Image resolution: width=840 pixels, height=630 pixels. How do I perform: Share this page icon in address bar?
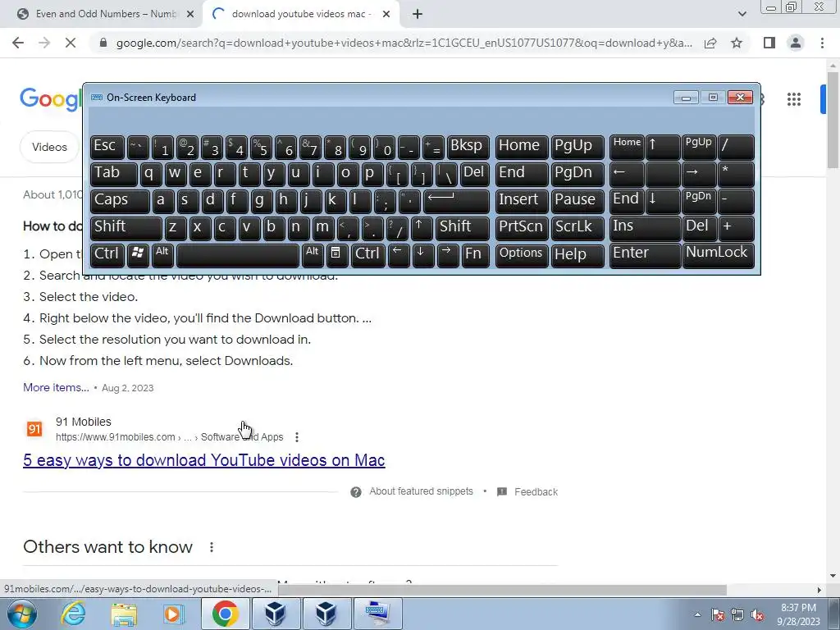click(x=710, y=43)
